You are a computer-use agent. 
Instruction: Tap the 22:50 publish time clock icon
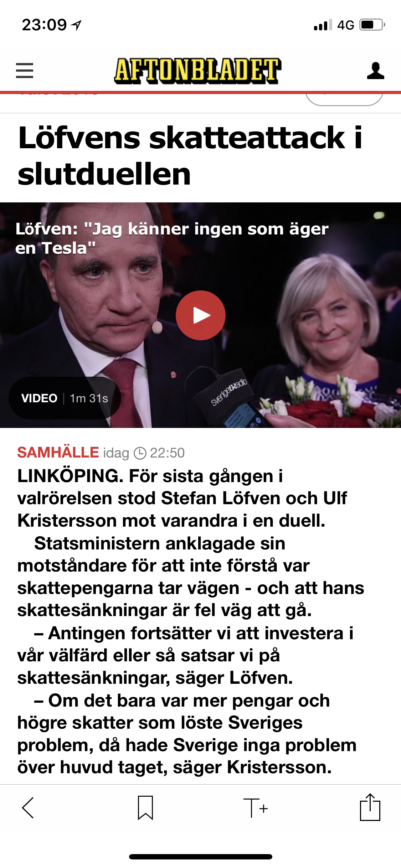point(140,453)
